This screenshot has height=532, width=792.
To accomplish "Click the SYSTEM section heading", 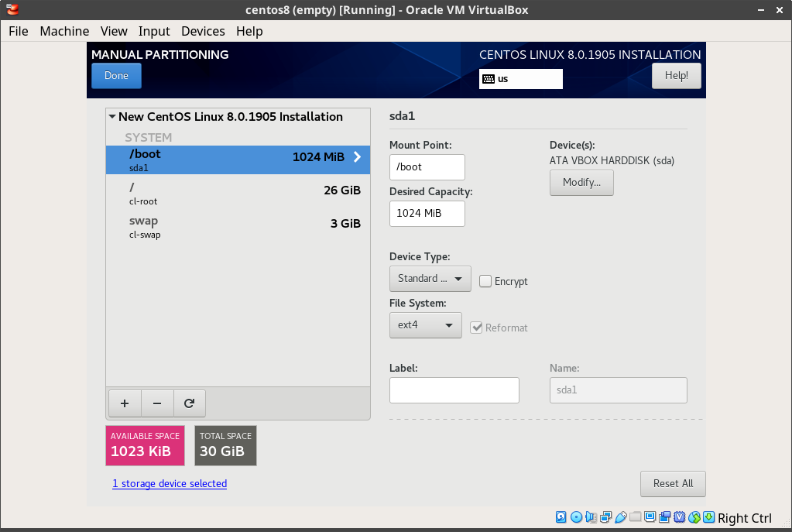I will click(149, 137).
